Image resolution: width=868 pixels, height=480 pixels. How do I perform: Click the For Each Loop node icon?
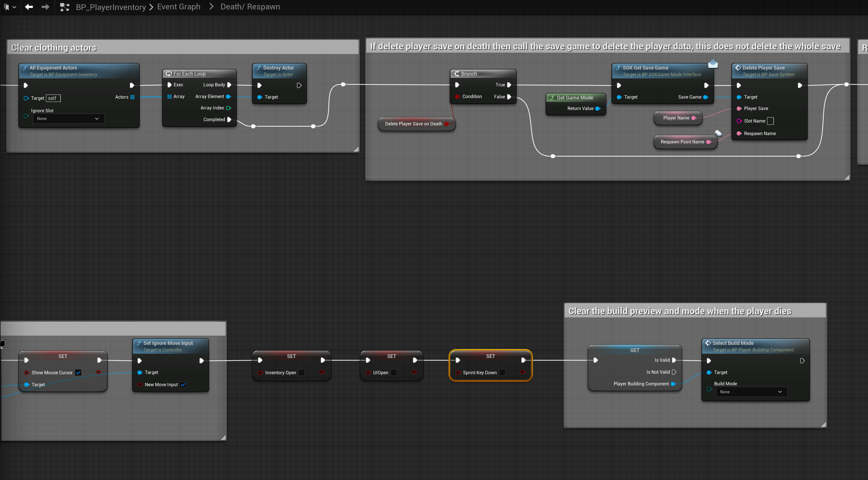pos(168,74)
